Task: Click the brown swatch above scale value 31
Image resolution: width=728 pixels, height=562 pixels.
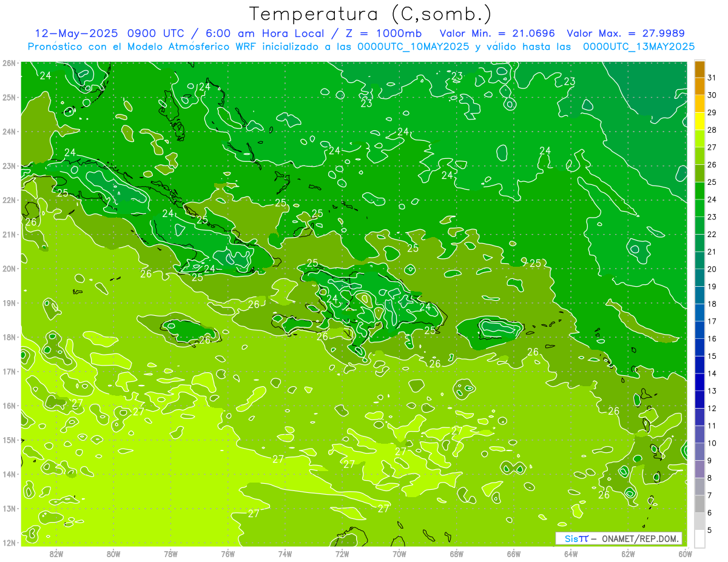Action: pyautogui.click(x=699, y=69)
